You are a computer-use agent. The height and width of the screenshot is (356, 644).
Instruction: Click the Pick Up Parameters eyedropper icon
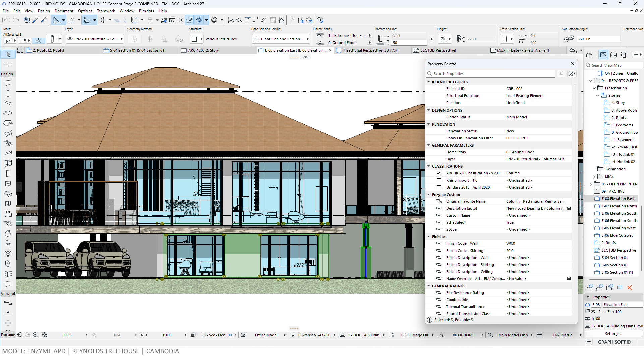click(x=35, y=20)
